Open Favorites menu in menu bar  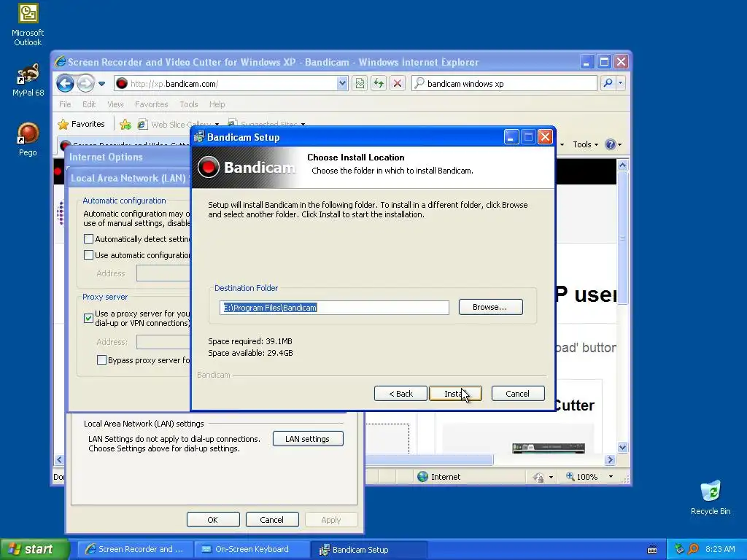tap(152, 104)
